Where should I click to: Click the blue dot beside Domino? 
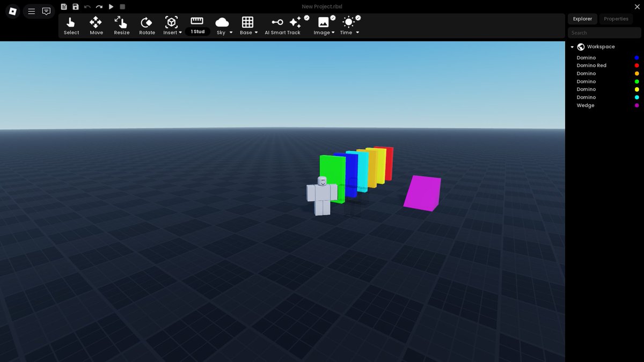pos(636,57)
